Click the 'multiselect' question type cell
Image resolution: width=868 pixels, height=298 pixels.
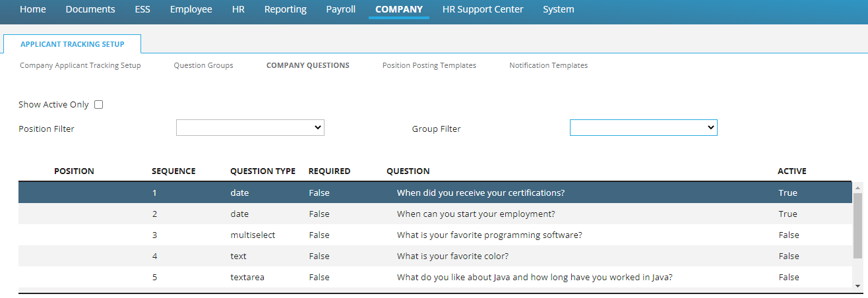click(253, 235)
